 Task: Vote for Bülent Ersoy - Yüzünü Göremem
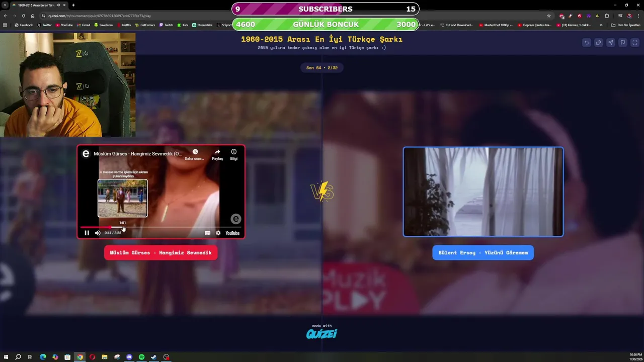tap(483, 252)
